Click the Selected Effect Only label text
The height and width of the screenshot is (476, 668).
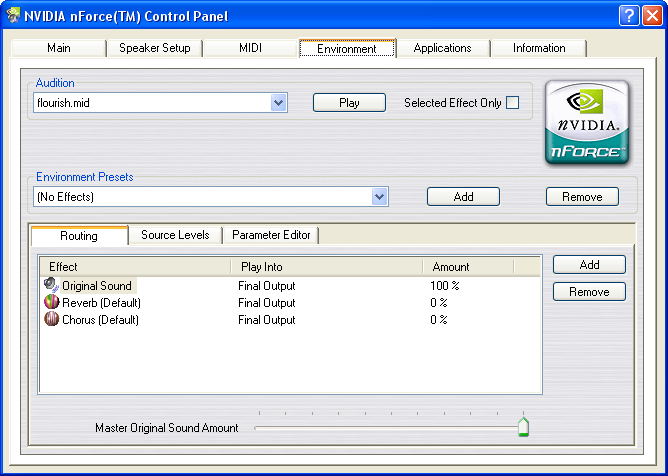coord(452,103)
